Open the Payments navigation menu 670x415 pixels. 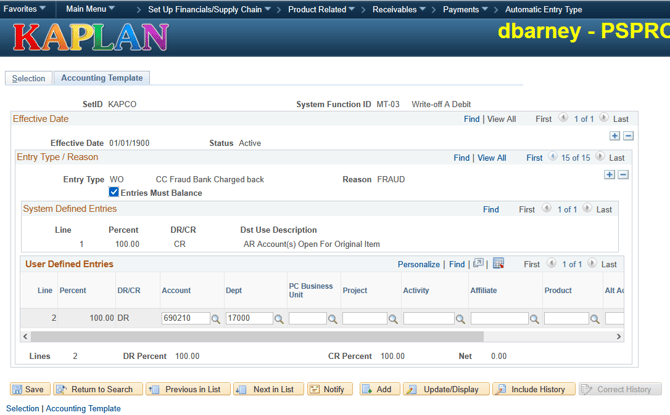click(465, 9)
